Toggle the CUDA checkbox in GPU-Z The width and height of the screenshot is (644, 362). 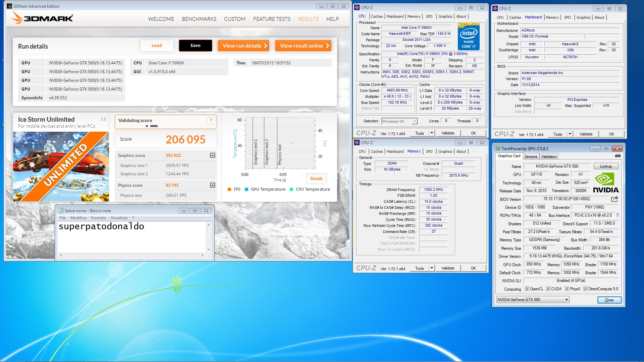point(548,289)
